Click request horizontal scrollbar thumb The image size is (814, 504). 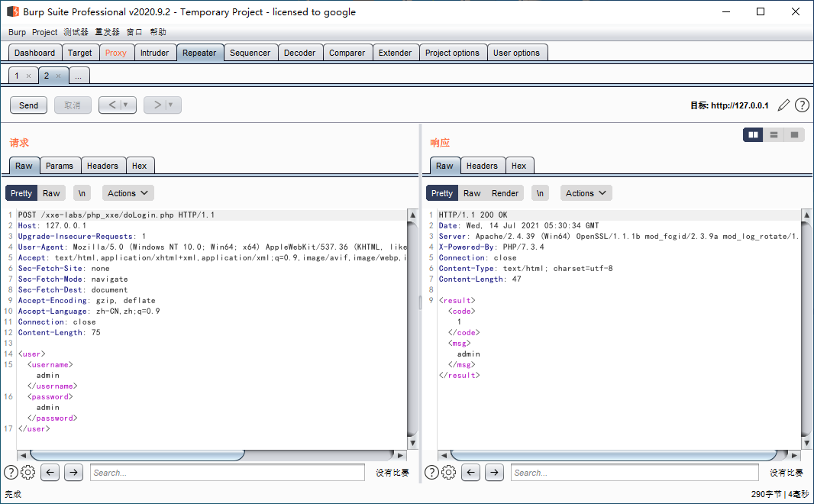pos(137,455)
